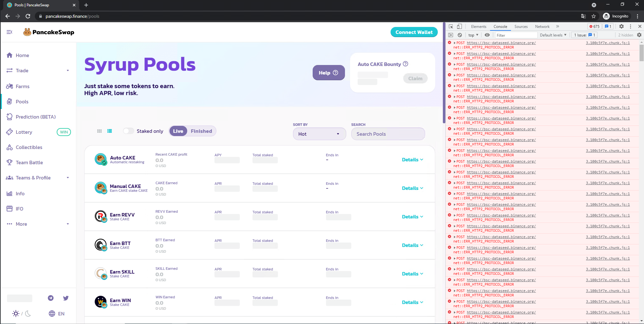Screen dimensions: 644x324
Task: Open the Telegram social icon
Action: click(x=50, y=298)
